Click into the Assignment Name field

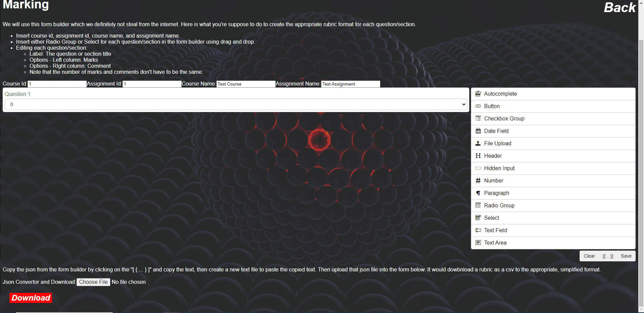351,84
